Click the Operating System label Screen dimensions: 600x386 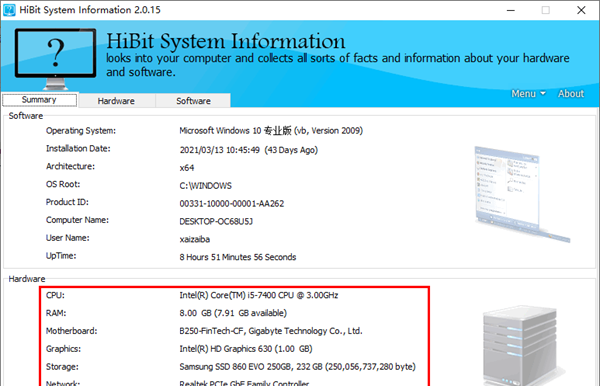[81, 131]
